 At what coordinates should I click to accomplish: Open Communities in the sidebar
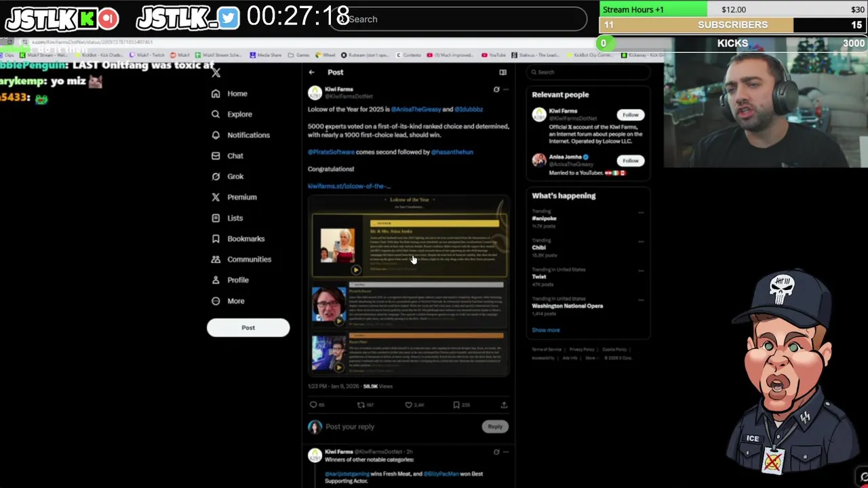coord(241,259)
